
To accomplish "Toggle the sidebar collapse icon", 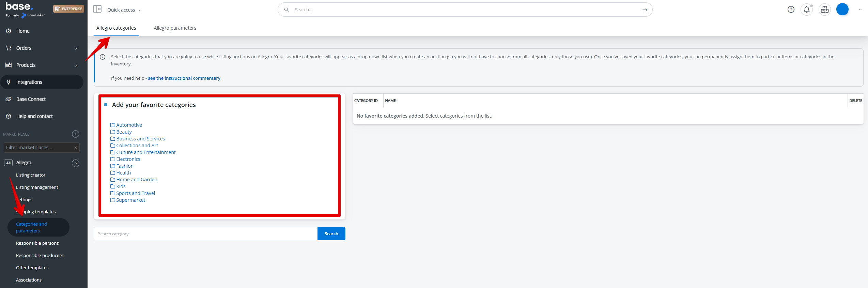I will (x=97, y=9).
